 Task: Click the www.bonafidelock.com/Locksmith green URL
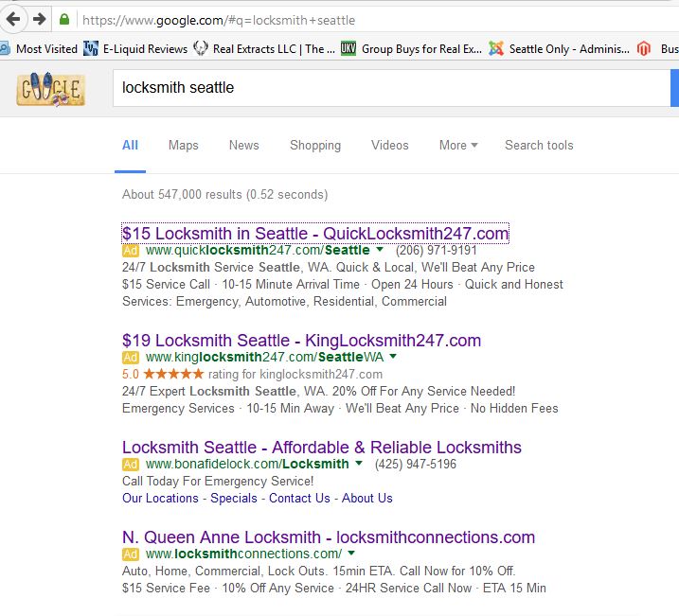tap(247, 465)
